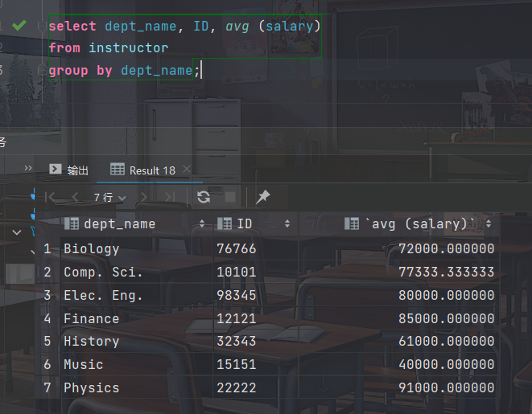Go to previous results page

76,197
